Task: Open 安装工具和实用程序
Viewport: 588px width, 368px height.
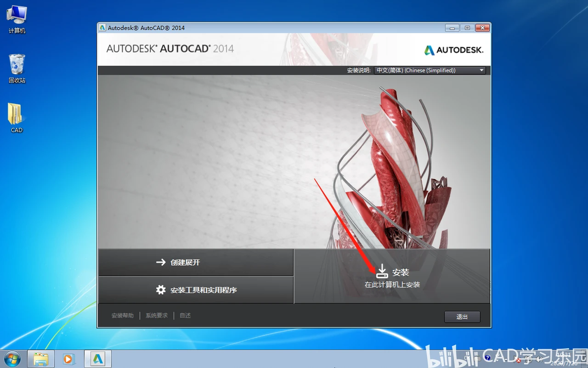Action: coord(196,290)
